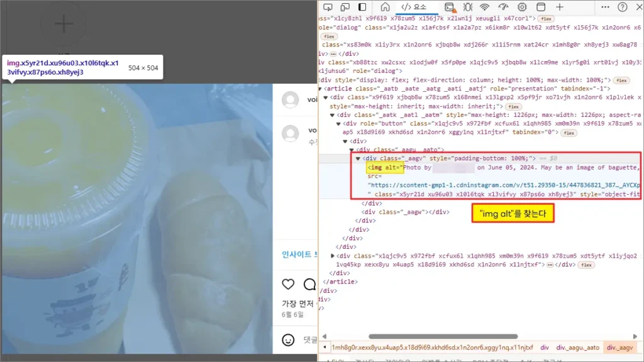Collapse the div class _aagv node
Viewport: 644px width, 362px height.
pos(358,158)
